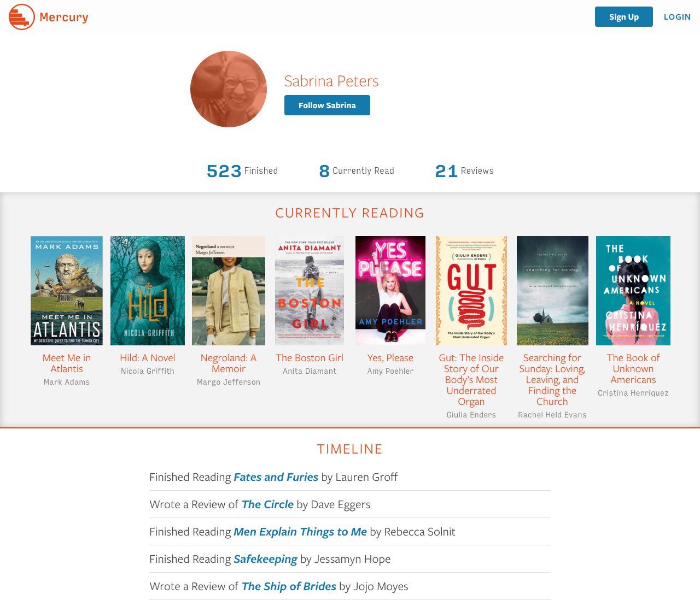Click 'The Boston Girl' title link
The width and height of the screenshot is (700, 600).
310,358
